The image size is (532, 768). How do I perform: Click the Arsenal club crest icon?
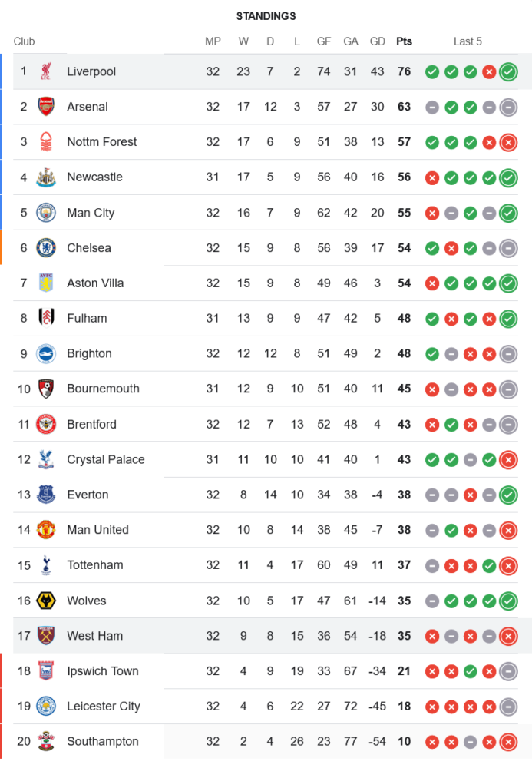point(46,107)
